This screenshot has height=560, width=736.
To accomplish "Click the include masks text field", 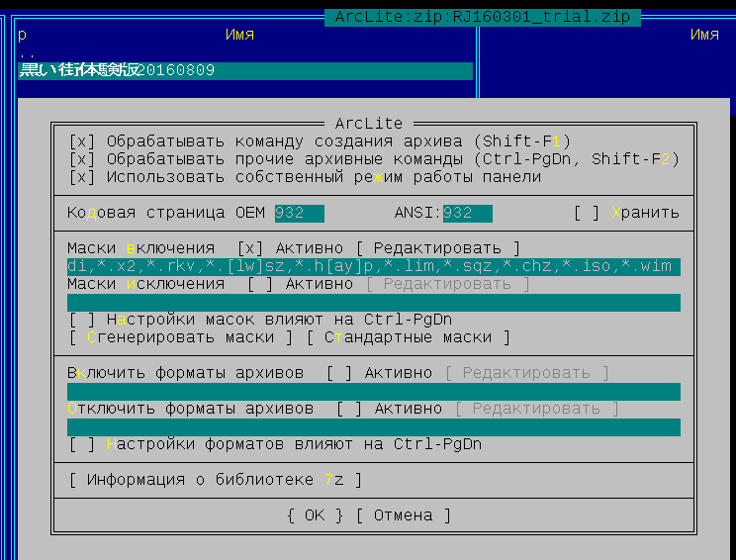I will tap(373, 266).
